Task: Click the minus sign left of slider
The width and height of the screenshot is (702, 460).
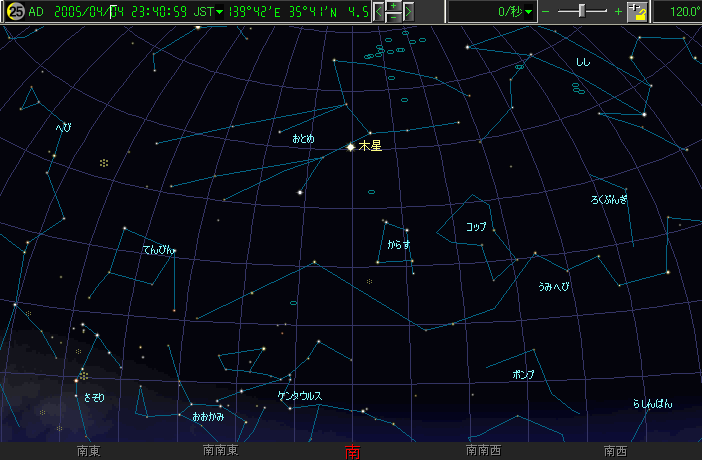Action: click(x=546, y=12)
